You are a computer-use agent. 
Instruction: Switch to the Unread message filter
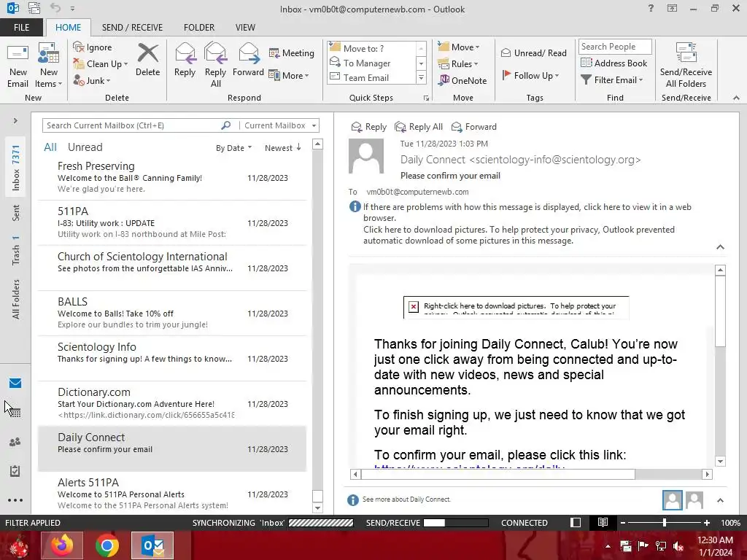pyautogui.click(x=85, y=147)
